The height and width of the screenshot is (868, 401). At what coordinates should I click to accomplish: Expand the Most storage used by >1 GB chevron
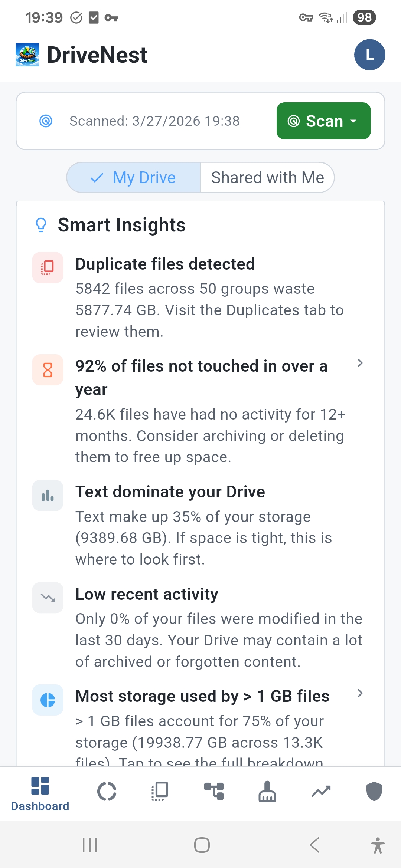coord(360,693)
